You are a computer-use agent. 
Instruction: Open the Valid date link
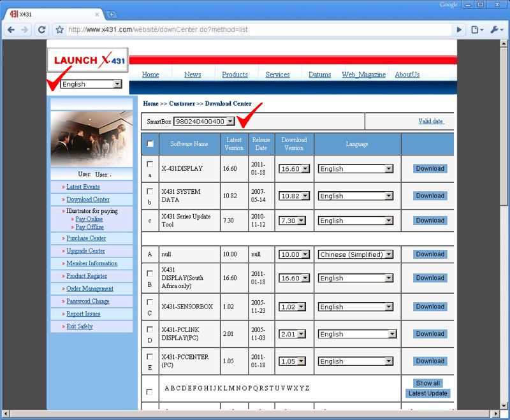pos(431,121)
